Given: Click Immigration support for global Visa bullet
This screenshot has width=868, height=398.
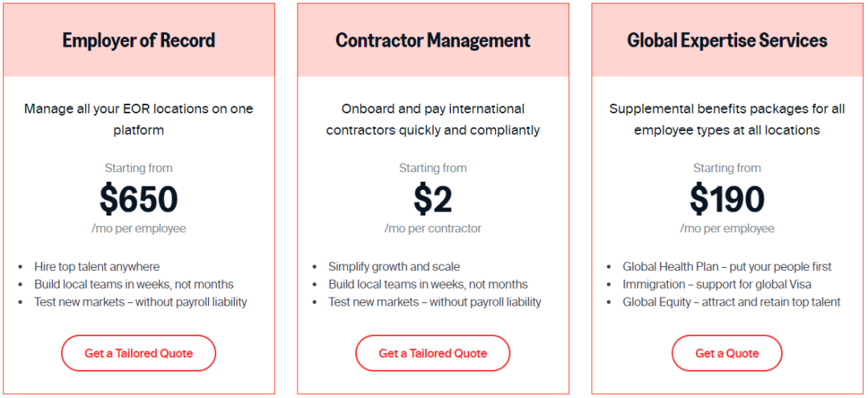Looking at the screenshot, I should 717,285.
